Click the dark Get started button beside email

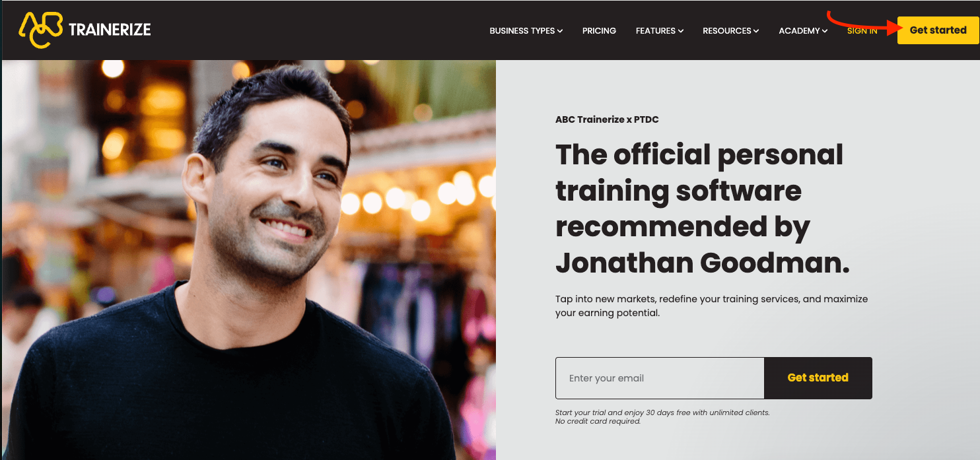818,378
